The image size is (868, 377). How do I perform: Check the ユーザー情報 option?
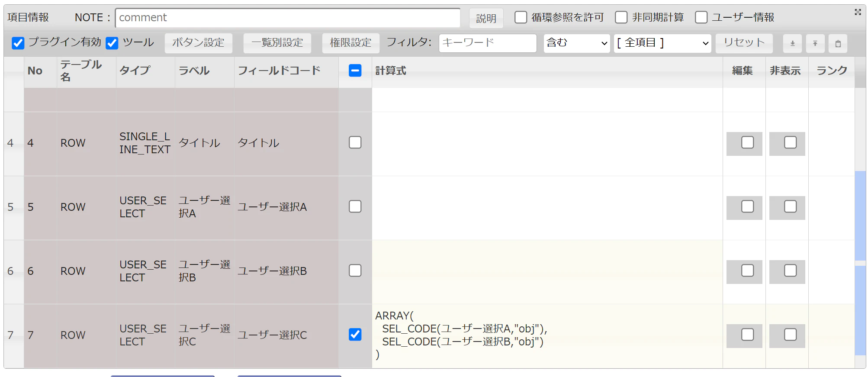(701, 17)
